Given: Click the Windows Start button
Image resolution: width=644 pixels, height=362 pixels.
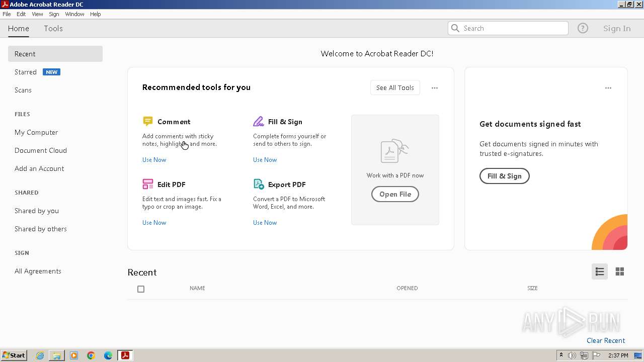Looking at the screenshot, I should tap(14, 355).
